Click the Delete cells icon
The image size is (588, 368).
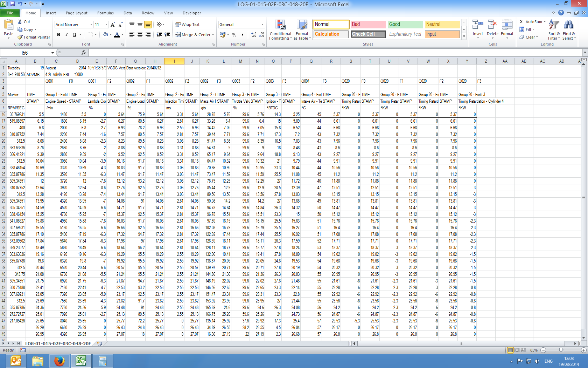pos(492,25)
